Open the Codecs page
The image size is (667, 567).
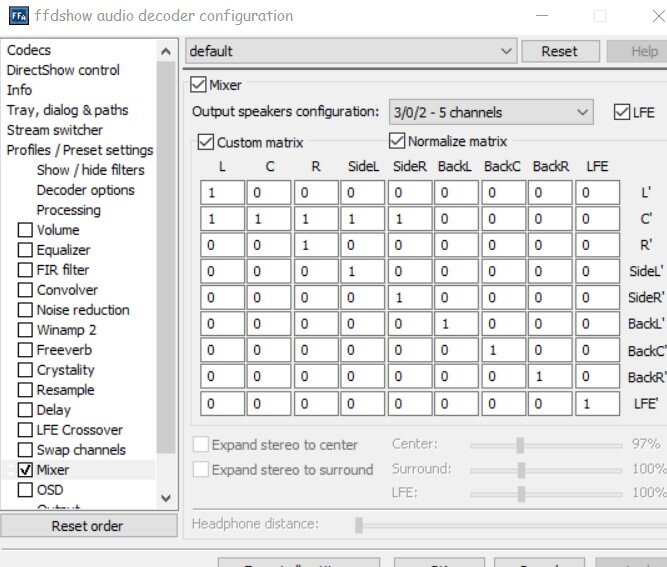tap(29, 50)
